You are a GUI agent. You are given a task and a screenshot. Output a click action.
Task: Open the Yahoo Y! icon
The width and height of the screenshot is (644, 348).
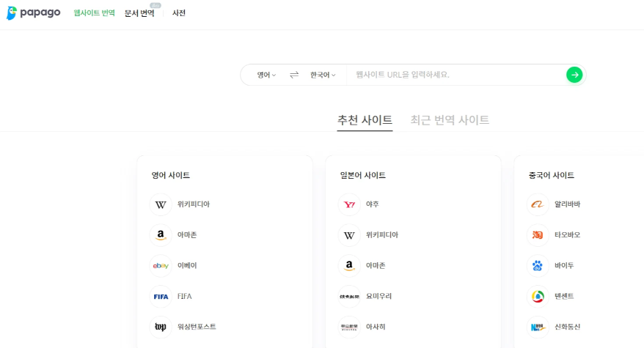click(349, 204)
